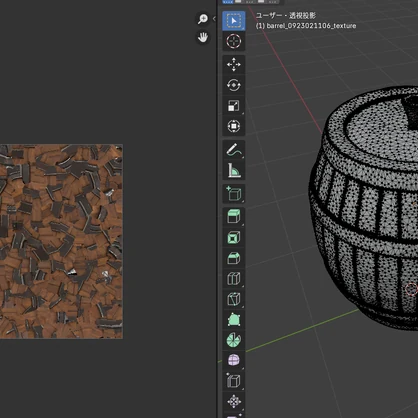
Task: Select the Smooth vertices tool
Action: 234,361
